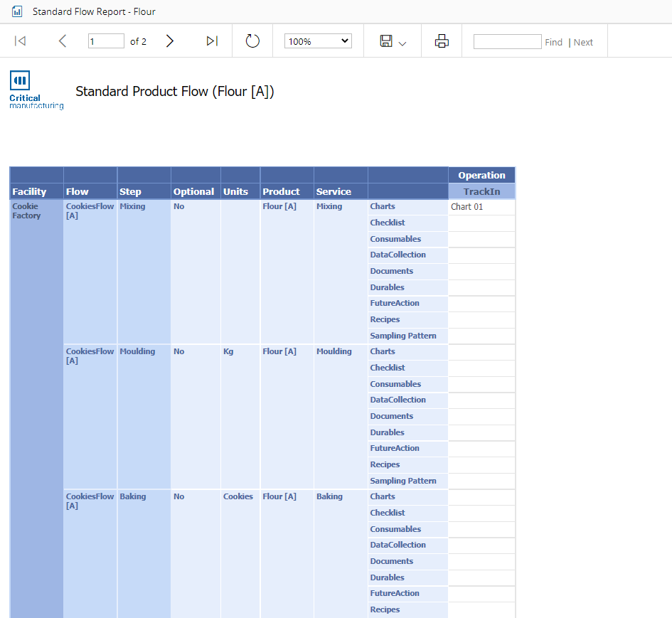Select the TrackIn column header
The image size is (672, 618).
coord(481,191)
